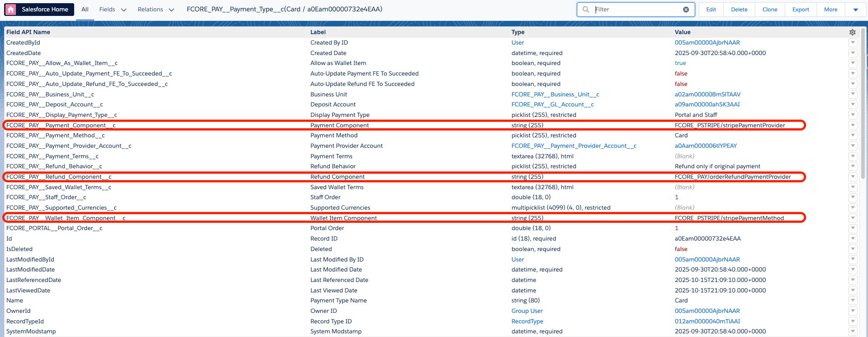Image resolution: width=868 pixels, height=337 pixels.
Task: Open record link a09am00000ah5K3AAI
Action: (x=707, y=105)
